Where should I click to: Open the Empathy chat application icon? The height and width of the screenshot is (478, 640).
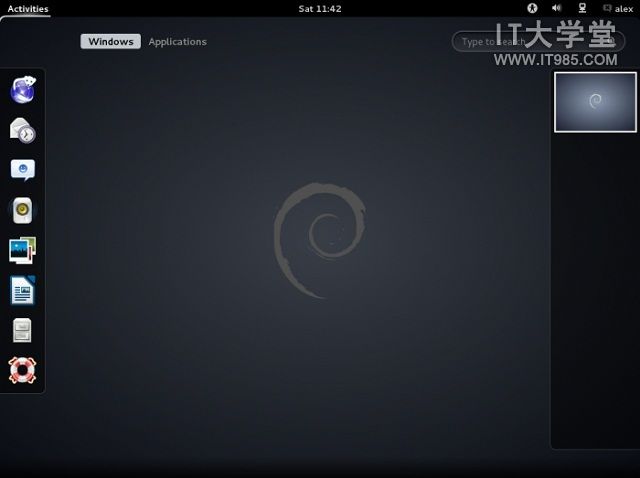pos(23,170)
